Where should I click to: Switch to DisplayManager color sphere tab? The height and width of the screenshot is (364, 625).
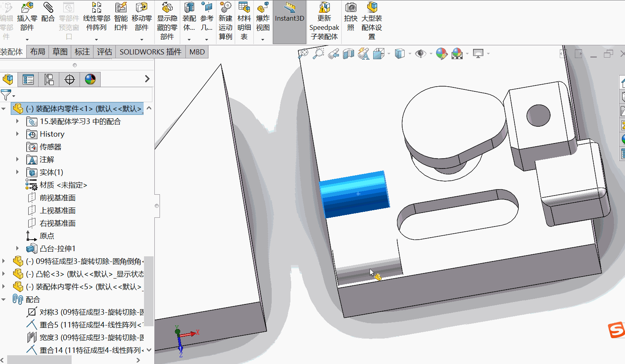point(90,79)
